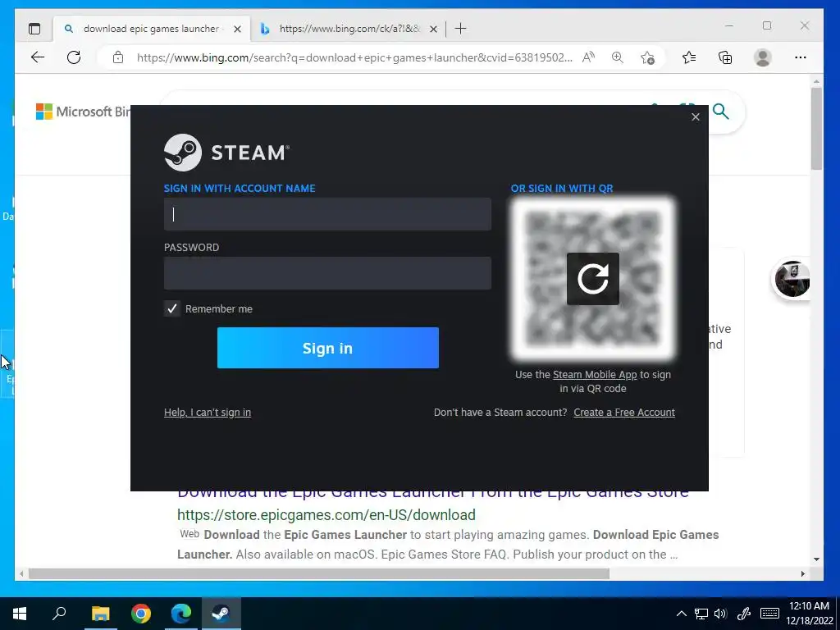
Task: Click scroll down arrow in Edge
Action: point(816,559)
